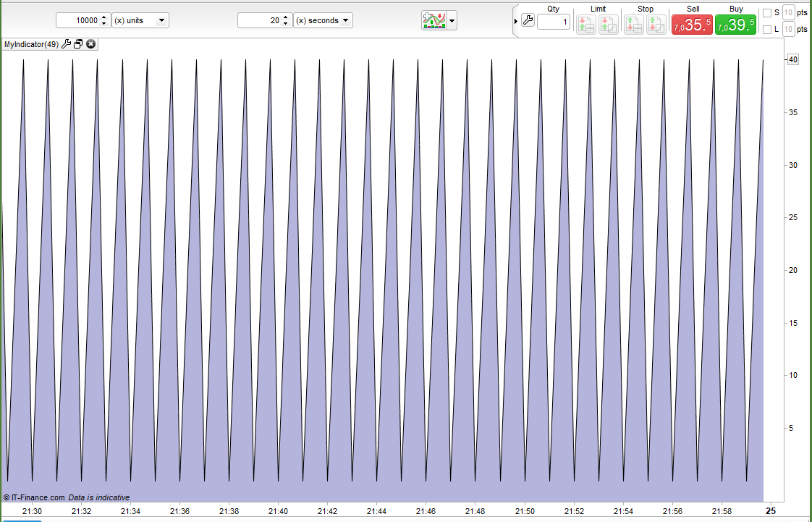Click the Qty input field
Image resolution: width=812 pixels, height=522 pixels.
pyautogui.click(x=554, y=22)
